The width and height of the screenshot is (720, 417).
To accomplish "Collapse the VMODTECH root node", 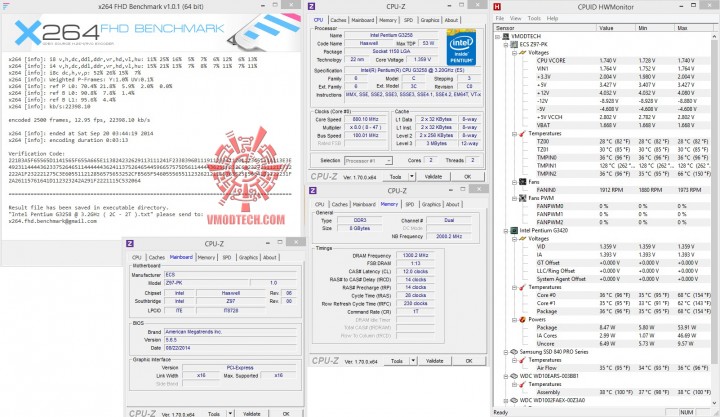I will (x=498, y=37).
